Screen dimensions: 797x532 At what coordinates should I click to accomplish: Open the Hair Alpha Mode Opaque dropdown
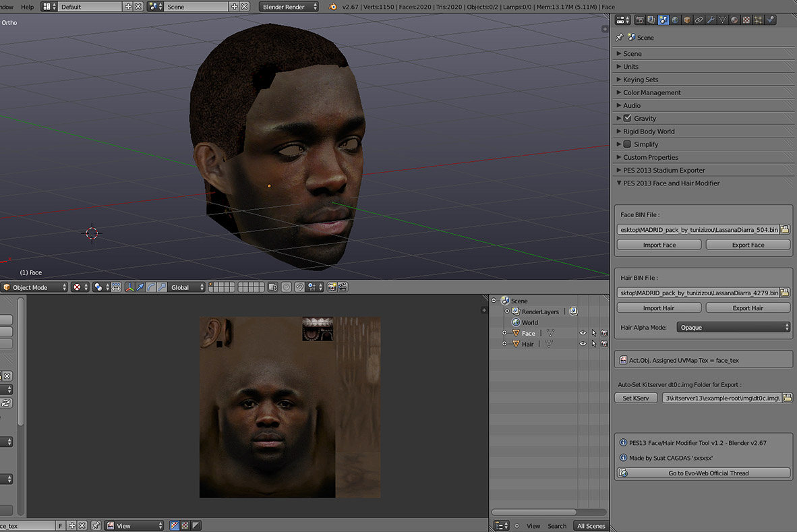tap(734, 328)
